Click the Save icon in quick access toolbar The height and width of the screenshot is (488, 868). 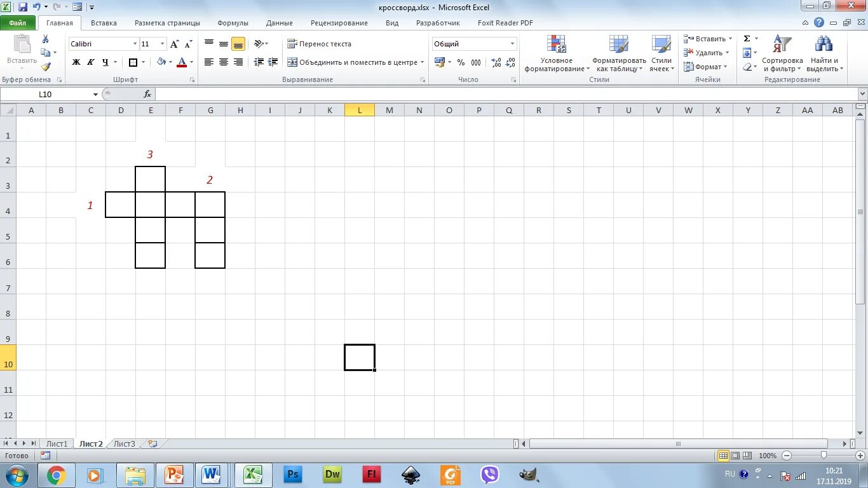pyautogui.click(x=23, y=7)
